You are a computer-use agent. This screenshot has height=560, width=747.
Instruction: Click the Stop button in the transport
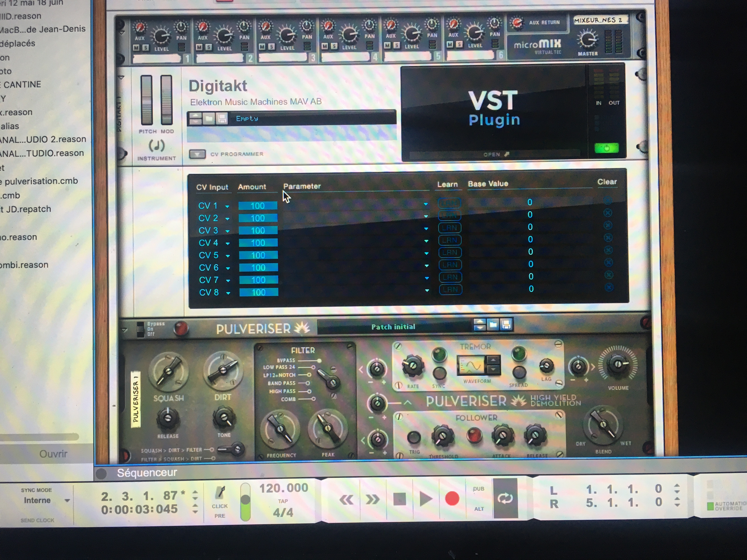pos(399,499)
